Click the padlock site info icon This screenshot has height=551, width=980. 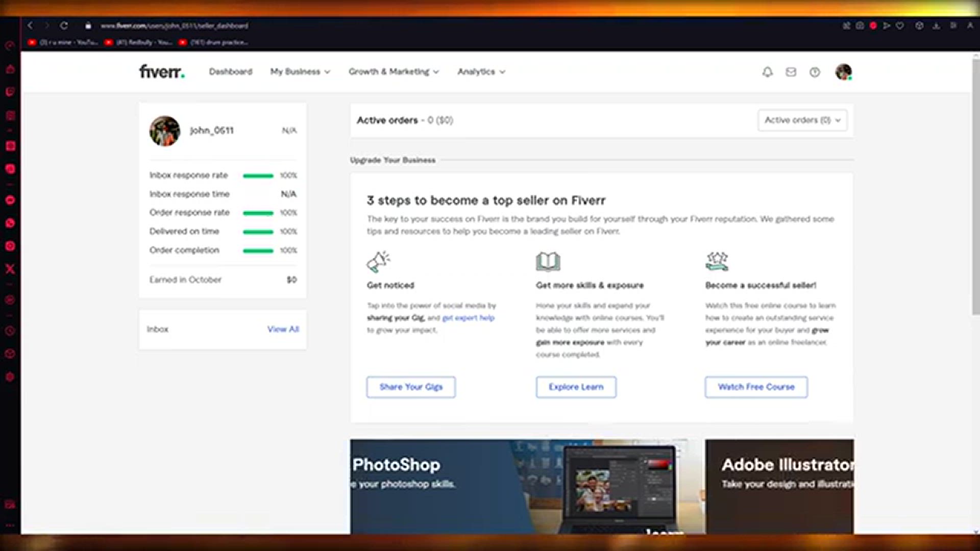pyautogui.click(x=88, y=26)
